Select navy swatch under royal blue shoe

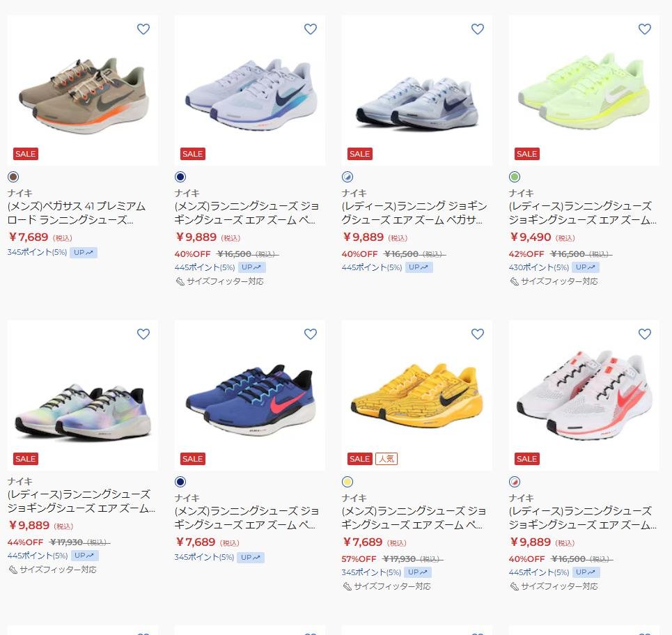(x=180, y=482)
